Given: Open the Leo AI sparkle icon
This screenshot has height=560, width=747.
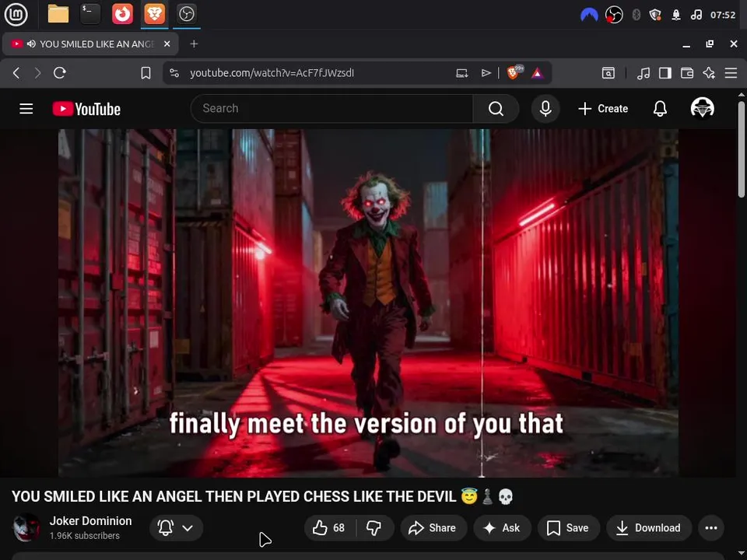Looking at the screenshot, I should pos(709,73).
